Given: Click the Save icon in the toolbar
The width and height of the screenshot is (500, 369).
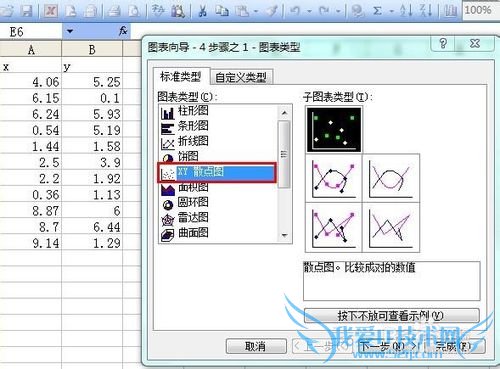Looking at the screenshot, I should [x=27, y=11].
